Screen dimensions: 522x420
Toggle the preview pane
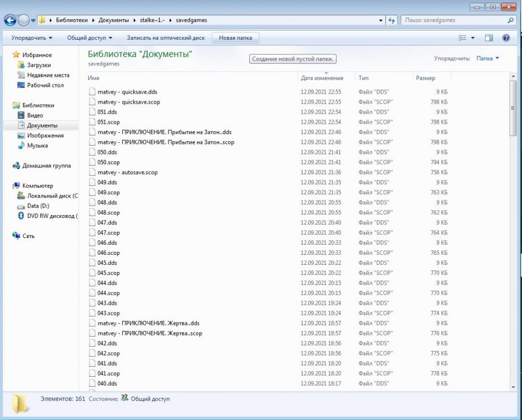[488, 38]
